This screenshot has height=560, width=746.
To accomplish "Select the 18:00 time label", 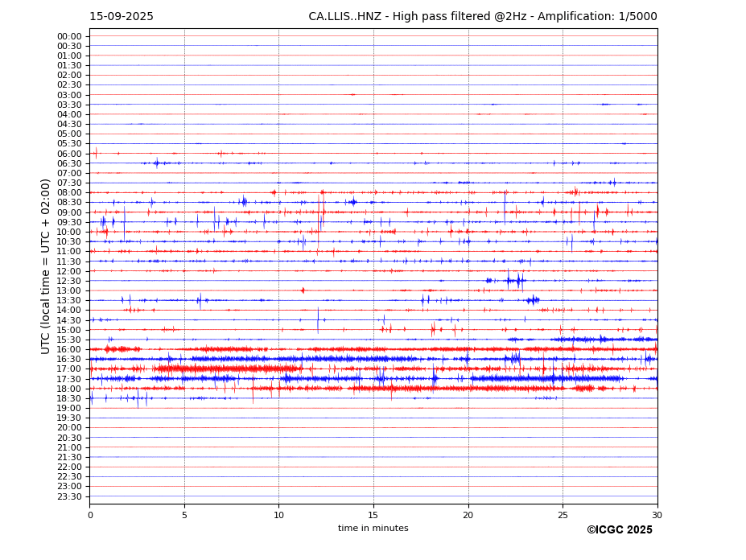I will (x=69, y=389).
